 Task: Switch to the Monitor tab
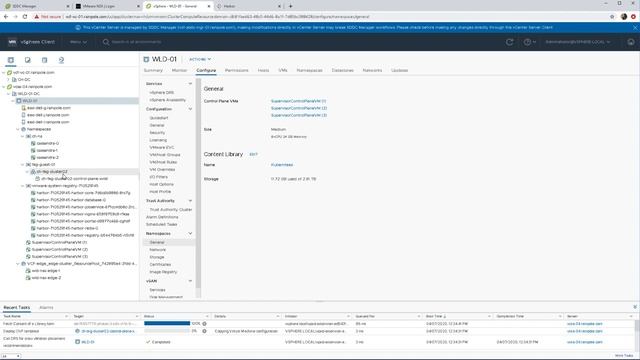(179, 70)
